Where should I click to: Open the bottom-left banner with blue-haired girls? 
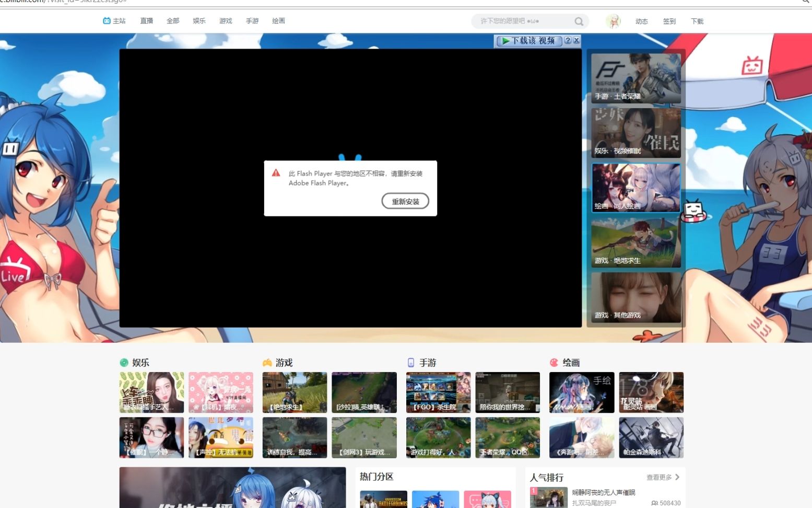coord(232,488)
